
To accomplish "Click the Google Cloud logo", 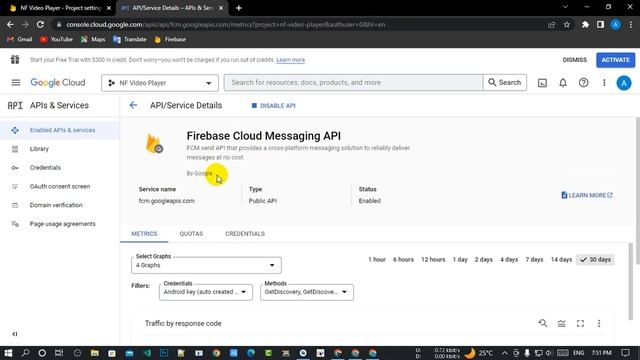I will pos(58,83).
